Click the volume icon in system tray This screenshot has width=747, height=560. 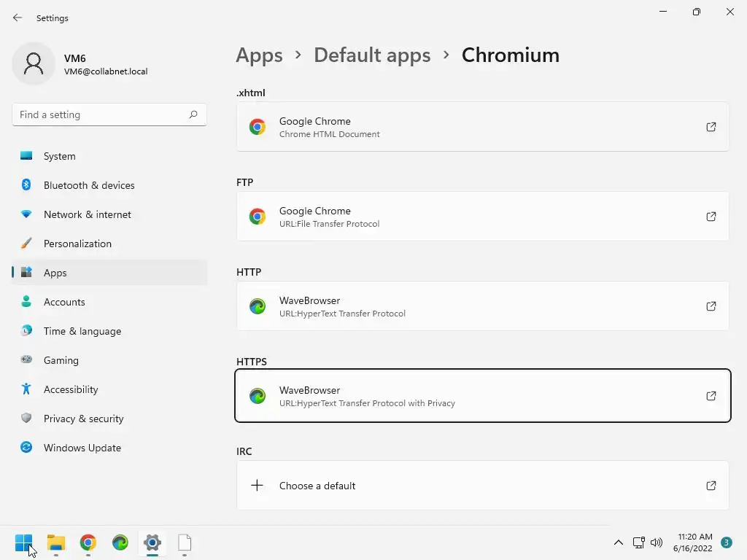coord(657,542)
